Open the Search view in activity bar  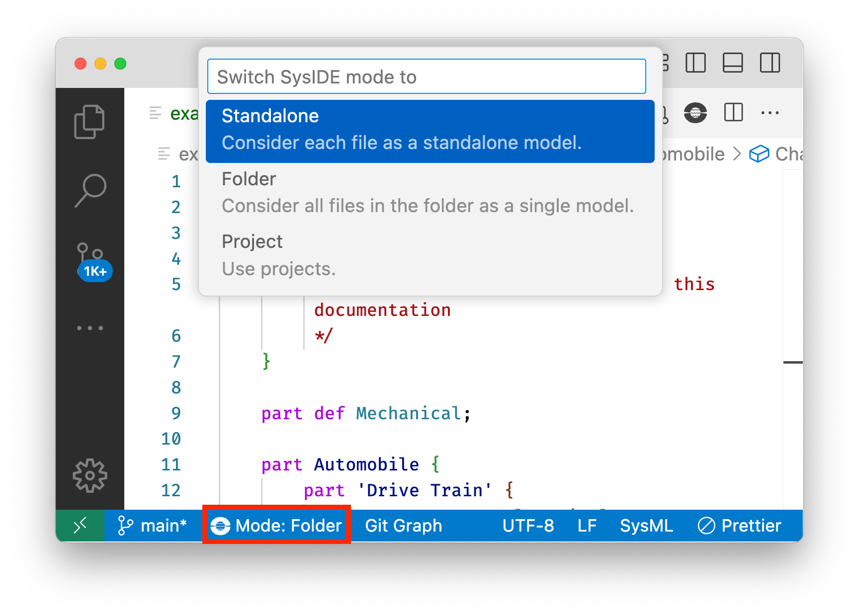[x=89, y=190]
